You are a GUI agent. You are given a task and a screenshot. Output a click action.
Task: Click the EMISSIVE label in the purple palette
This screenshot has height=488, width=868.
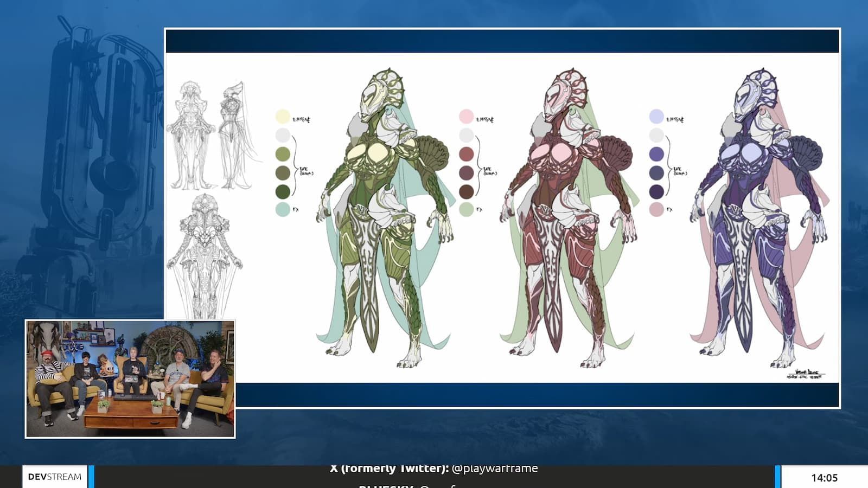coord(675,120)
